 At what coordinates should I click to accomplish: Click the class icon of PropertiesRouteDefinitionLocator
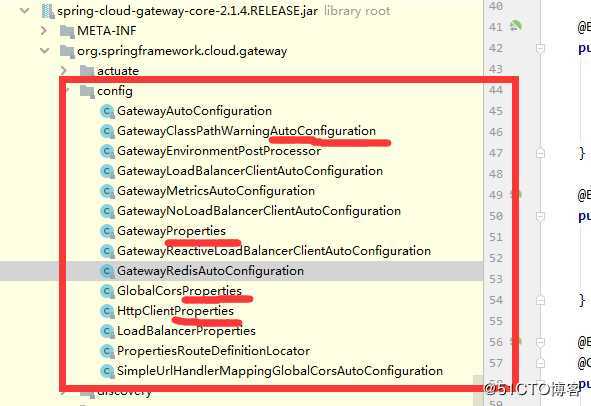(107, 351)
